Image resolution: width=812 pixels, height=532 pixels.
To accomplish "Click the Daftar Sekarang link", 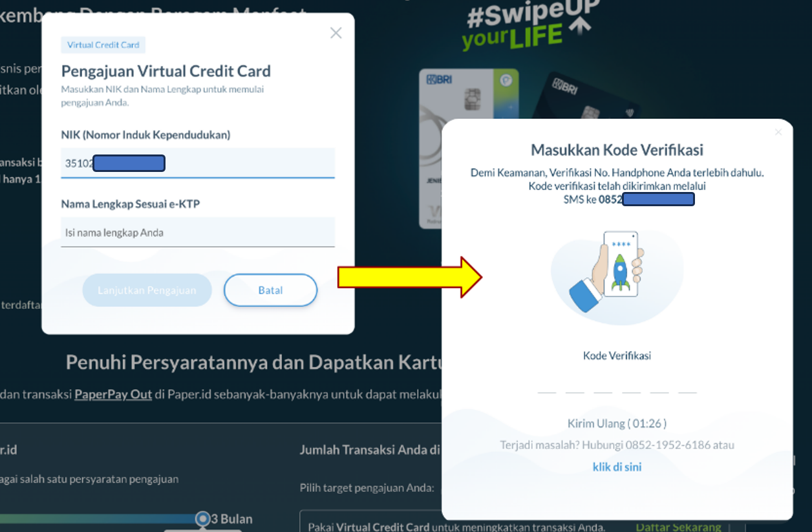I will pos(678,527).
